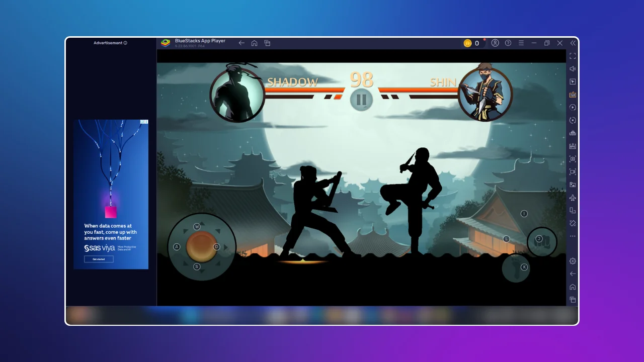
Task: Pause the fight with the center pause button
Action: [x=361, y=100]
